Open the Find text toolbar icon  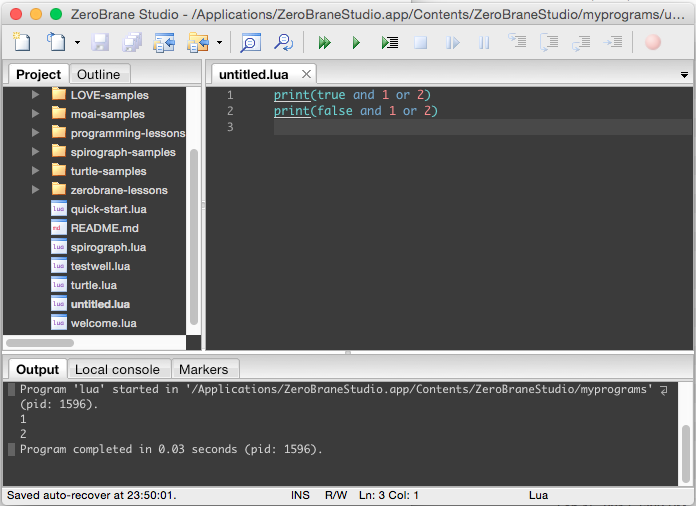(x=250, y=43)
